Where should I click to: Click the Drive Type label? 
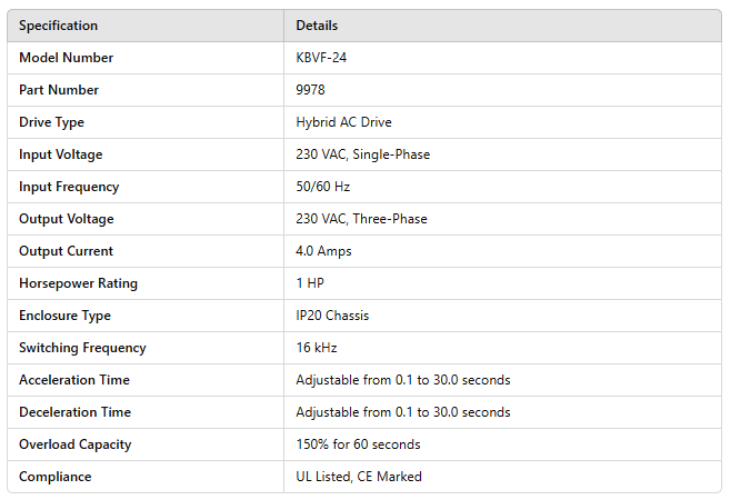[x=51, y=122]
